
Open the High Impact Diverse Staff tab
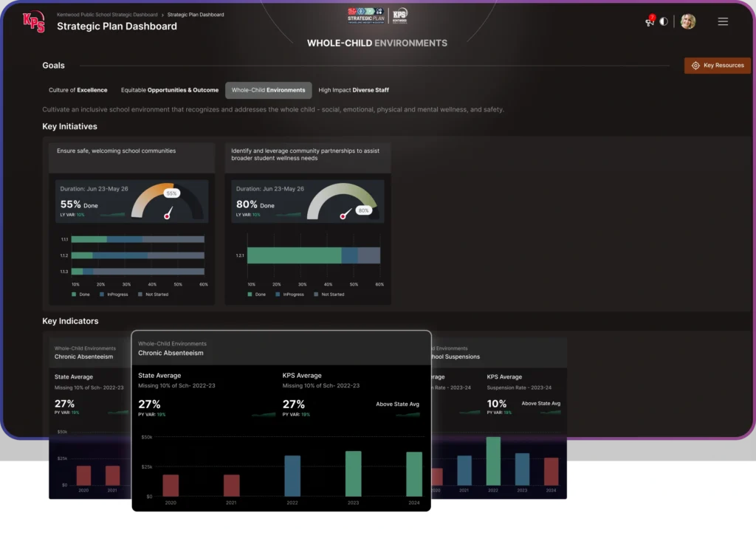pyautogui.click(x=354, y=90)
